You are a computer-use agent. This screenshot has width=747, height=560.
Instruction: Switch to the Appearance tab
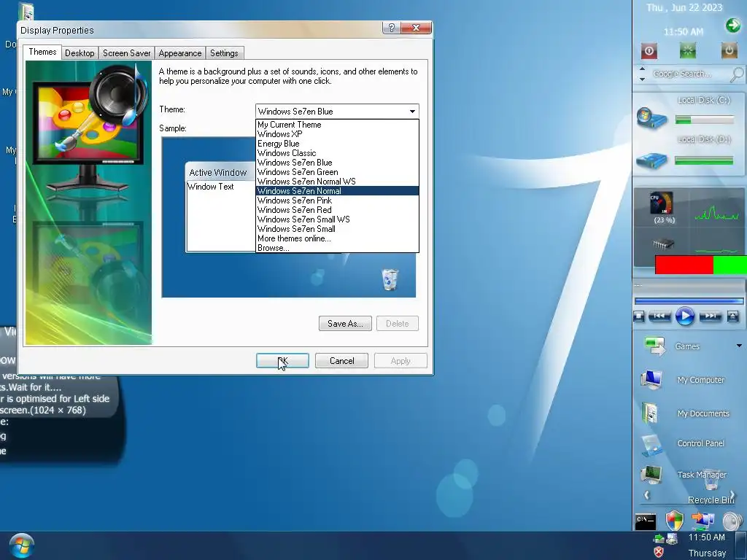click(180, 52)
